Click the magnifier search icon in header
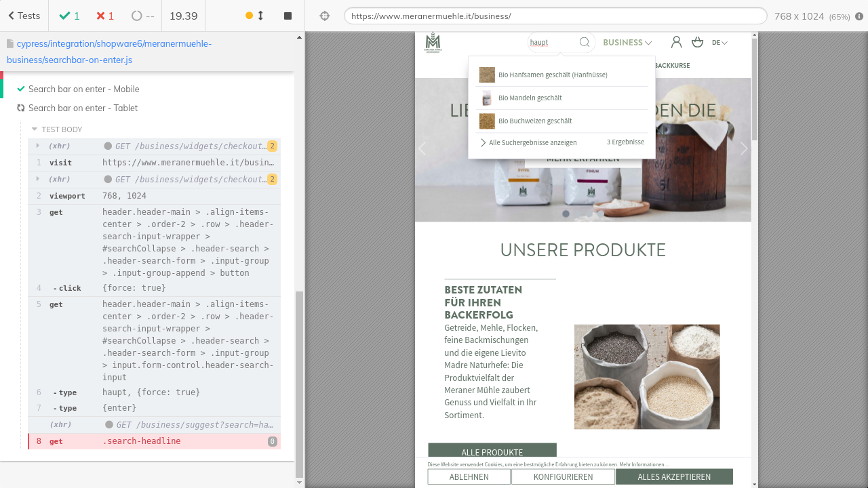868x488 pixels. click(585, 43)
